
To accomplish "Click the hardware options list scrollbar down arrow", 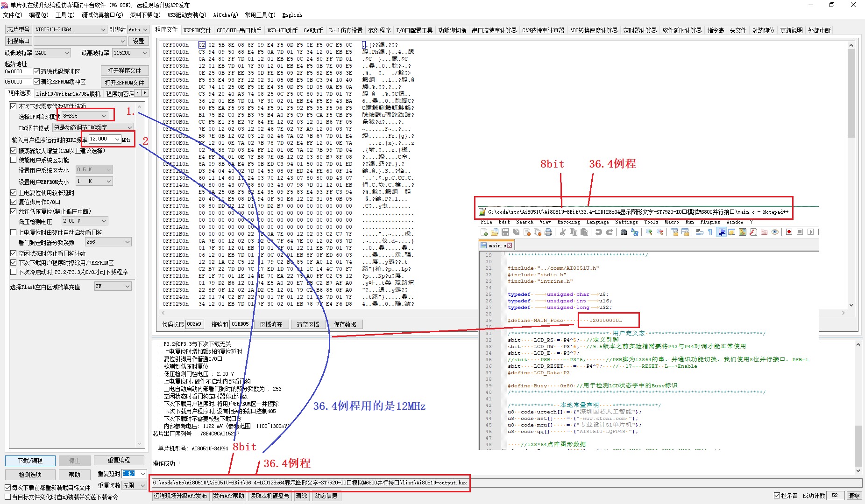I will point(139,444).
